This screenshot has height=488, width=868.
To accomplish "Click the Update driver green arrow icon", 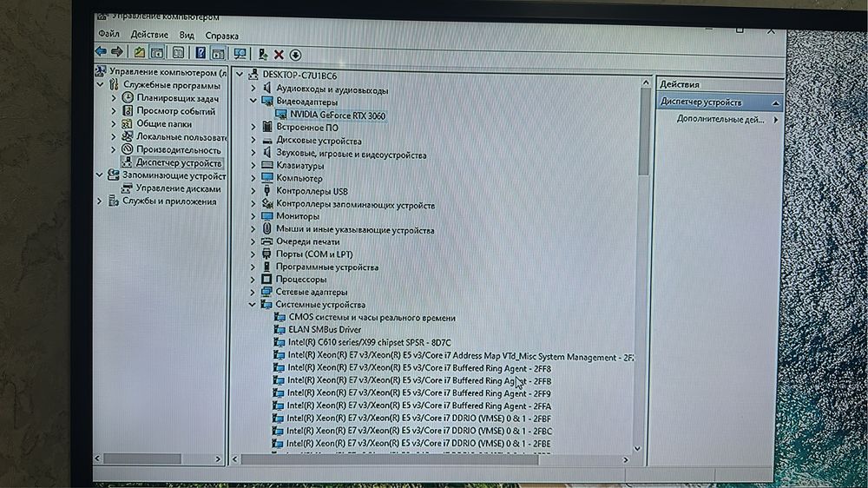I will pyautogui.click(x=263, y=55).
